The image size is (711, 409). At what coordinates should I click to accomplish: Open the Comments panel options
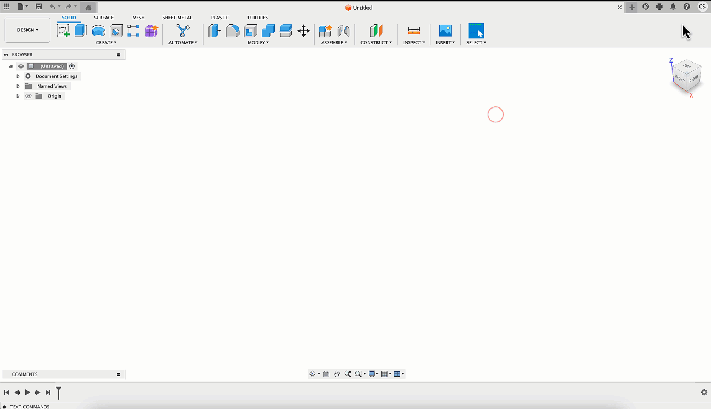point(118,375)
